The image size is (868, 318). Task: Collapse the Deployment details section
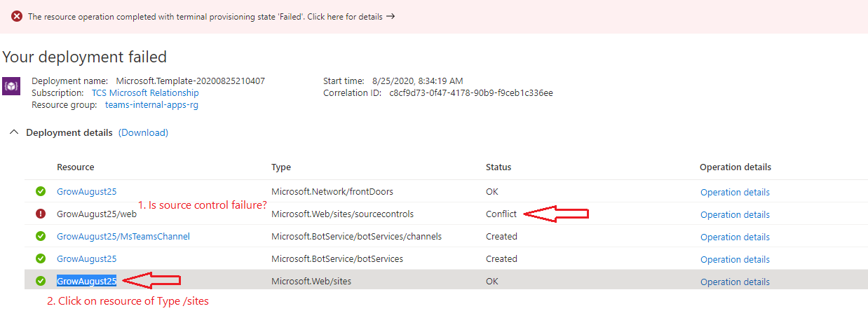(x=14, y=132)
